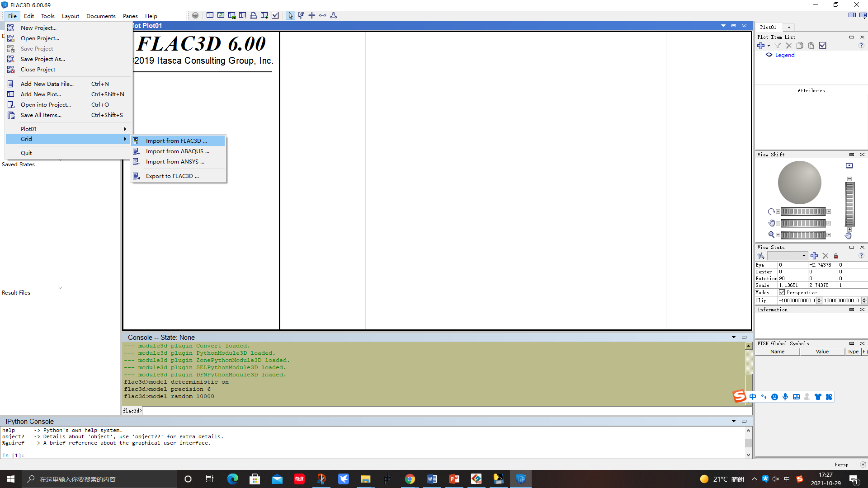Open the View Stats saved view dropdown
868x488 pixels.
pyautogui.click(x=804, y=256)
